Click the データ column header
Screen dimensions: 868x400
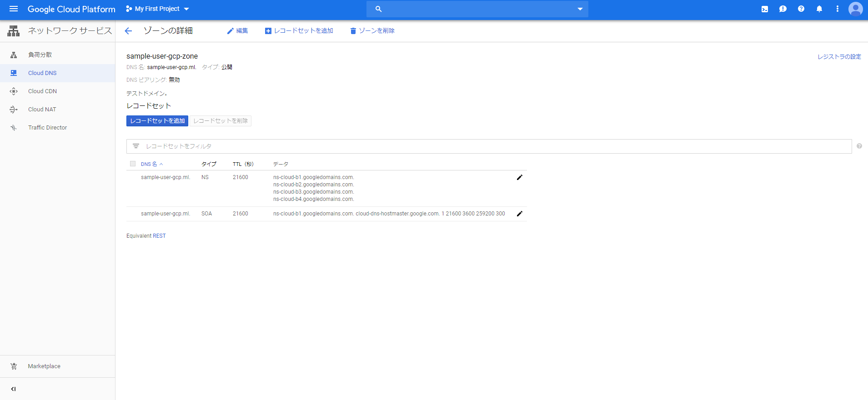click(281, 164)
